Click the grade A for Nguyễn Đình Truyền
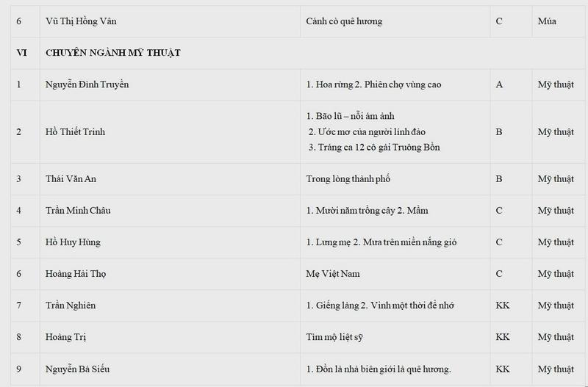 tap(499, 84)
